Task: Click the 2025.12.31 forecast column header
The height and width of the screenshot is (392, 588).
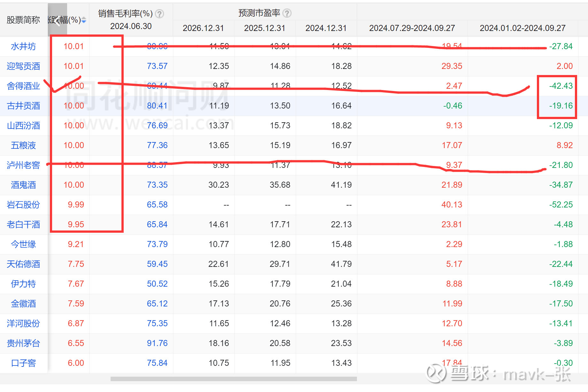Action: tap(265, 28)
